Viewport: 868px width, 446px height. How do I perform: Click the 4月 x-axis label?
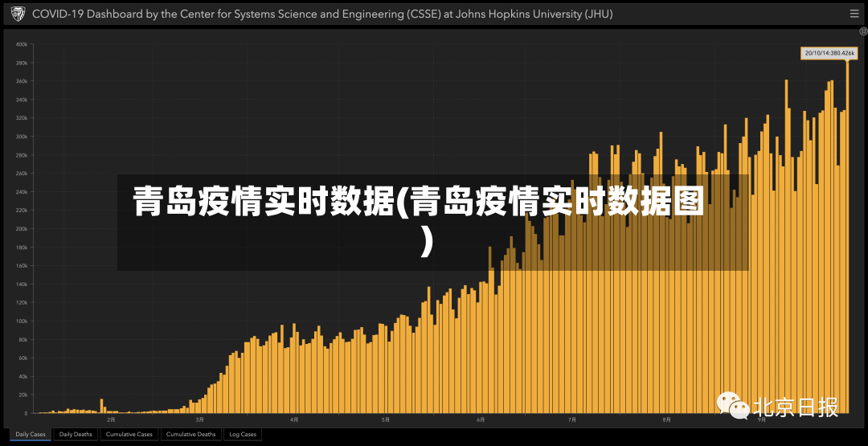(x=294, y=419)
